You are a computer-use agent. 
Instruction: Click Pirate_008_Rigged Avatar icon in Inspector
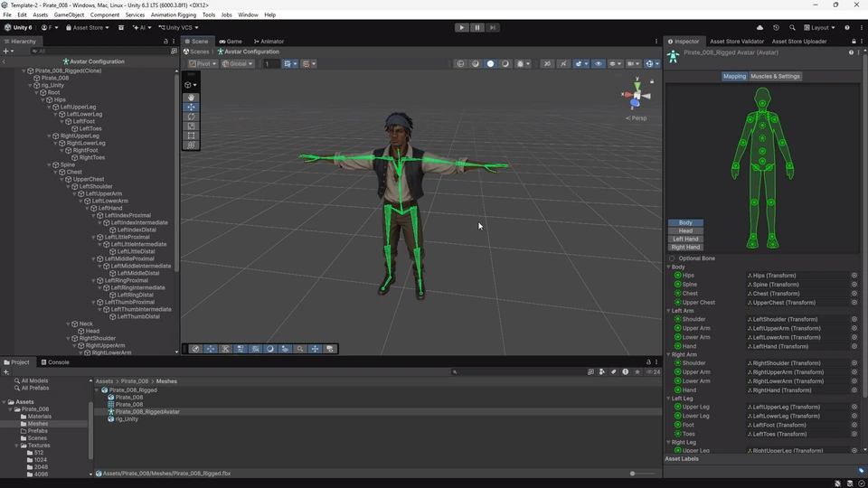pos(673,56)
